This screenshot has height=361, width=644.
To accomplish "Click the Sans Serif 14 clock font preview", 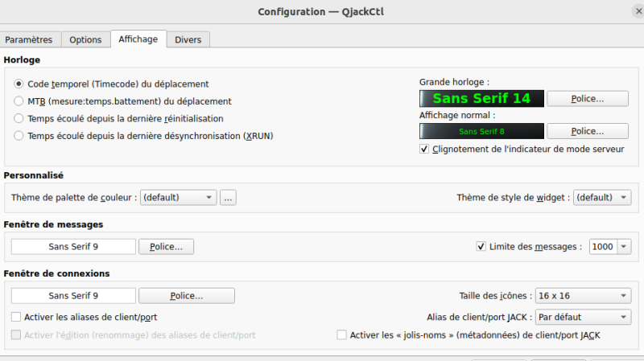I will (x=481, y=98).
